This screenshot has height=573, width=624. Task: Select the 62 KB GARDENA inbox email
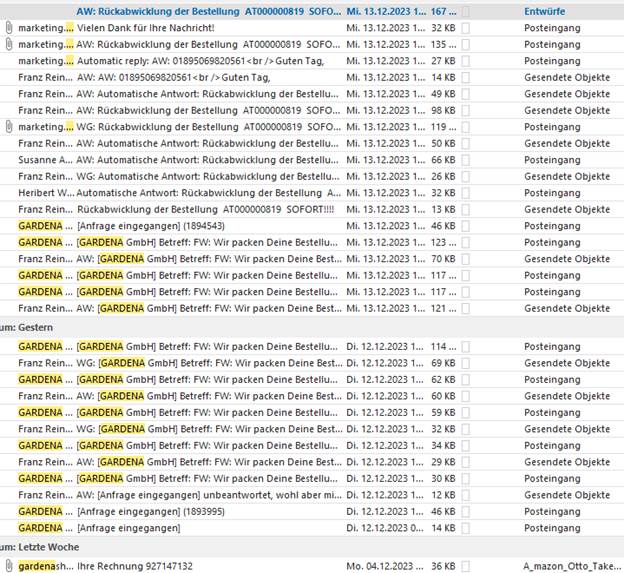coord(312,380)
